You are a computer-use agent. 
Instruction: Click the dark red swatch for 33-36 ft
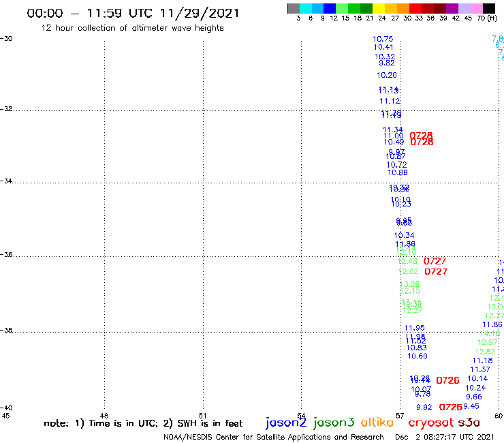(x=428, y=8)
